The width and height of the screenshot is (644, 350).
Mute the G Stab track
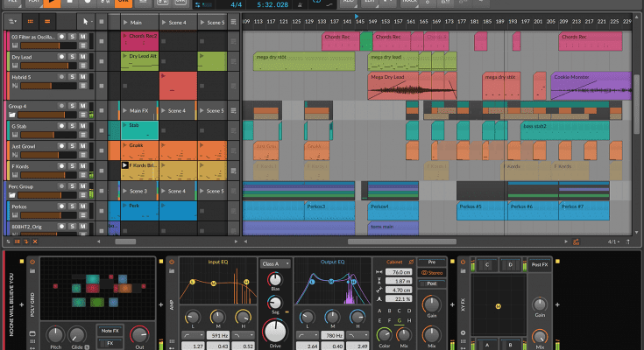82,126
